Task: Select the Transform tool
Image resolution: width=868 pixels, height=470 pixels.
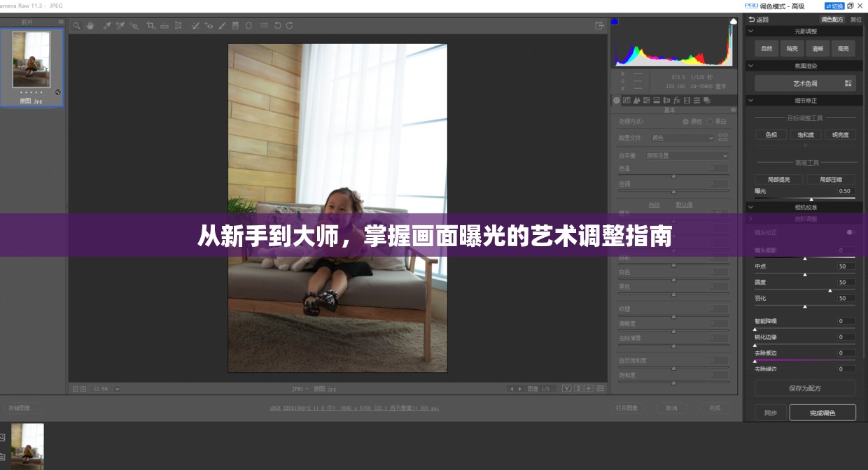Action: tap(178, 25)
